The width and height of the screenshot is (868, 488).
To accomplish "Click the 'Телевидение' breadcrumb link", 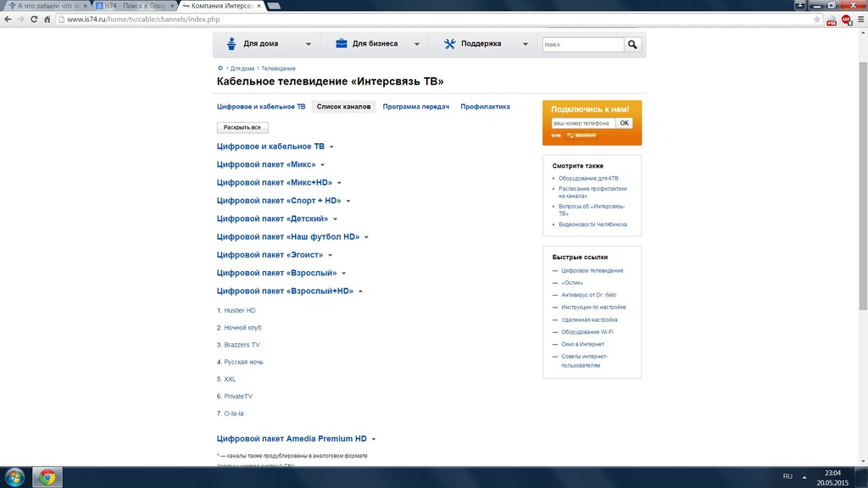I will click(278, 69).
